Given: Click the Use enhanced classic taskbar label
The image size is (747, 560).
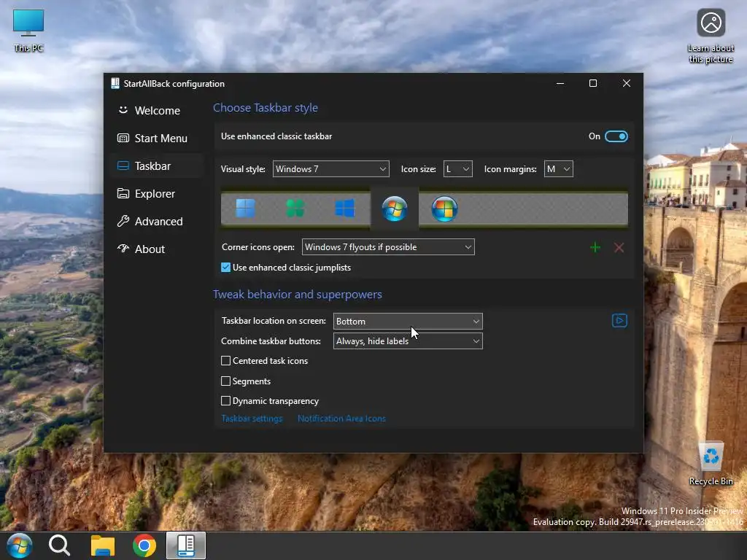Looking at the screenshot, I should (x=276, y=136).
